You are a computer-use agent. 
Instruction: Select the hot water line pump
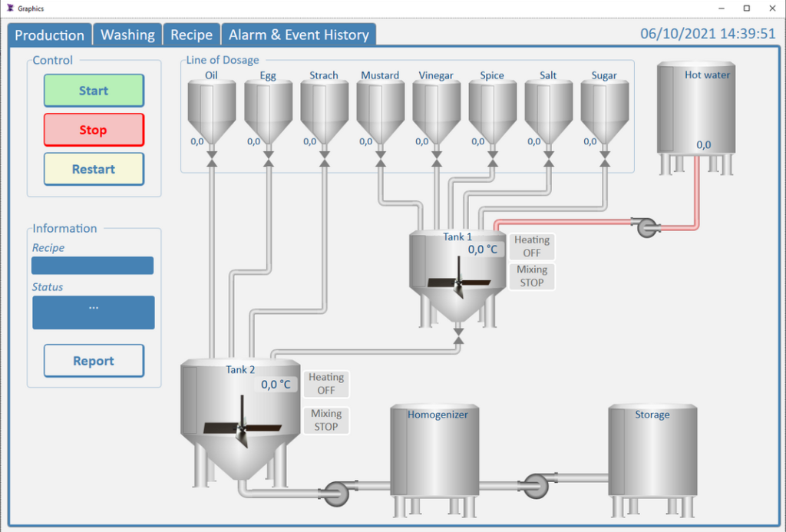pyautogui.click(x=646, y=226)
